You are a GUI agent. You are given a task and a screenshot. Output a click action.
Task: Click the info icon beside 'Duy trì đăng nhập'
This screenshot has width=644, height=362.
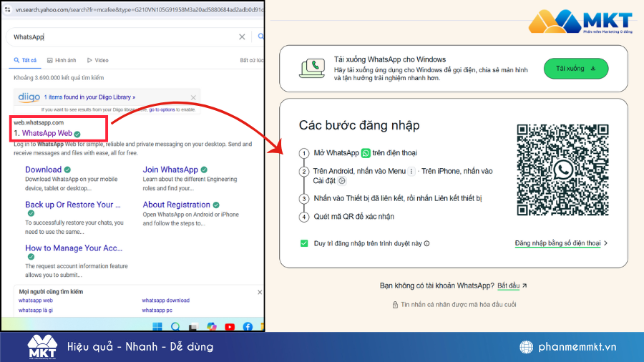[427, 243]
